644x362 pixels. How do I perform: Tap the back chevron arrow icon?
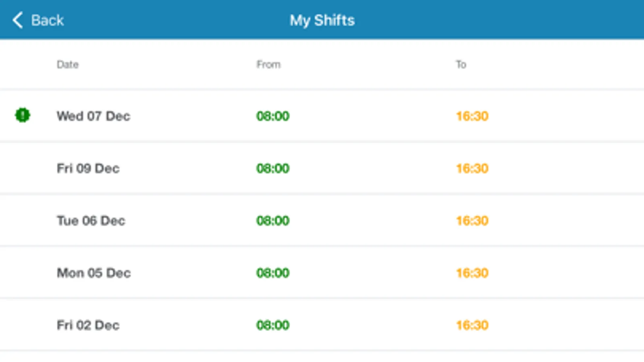click(17, 20)
